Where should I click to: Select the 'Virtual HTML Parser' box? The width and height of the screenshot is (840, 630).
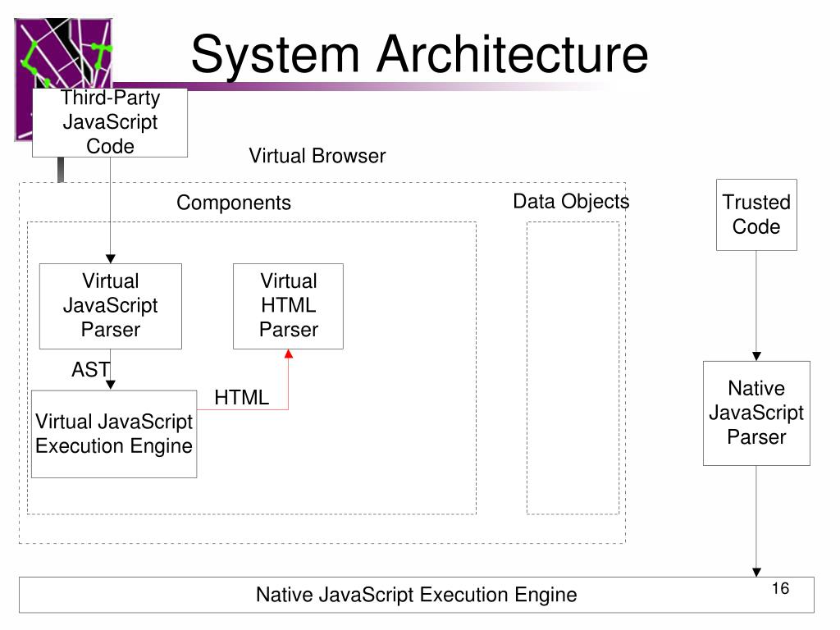click(x=288, y=306)
